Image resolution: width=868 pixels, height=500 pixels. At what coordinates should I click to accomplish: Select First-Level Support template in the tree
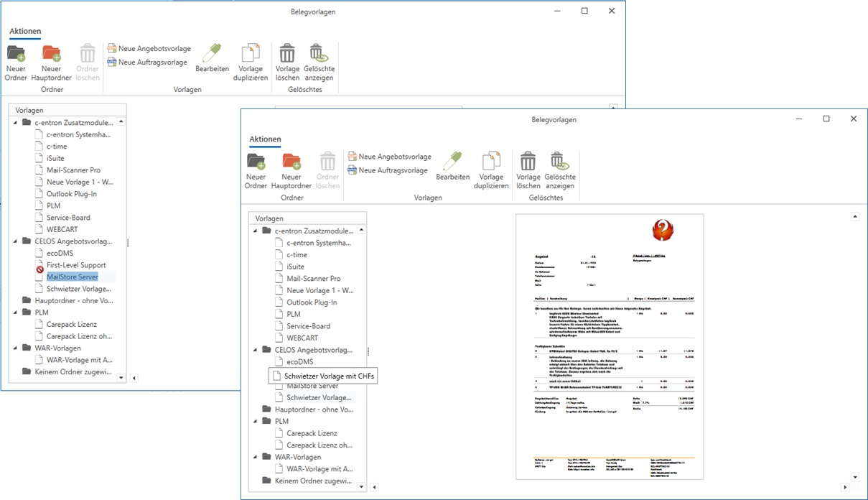(76, 265)
